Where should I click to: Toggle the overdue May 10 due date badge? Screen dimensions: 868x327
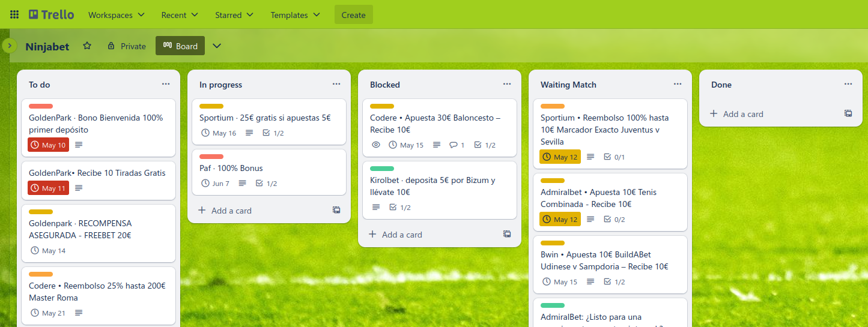48,145
